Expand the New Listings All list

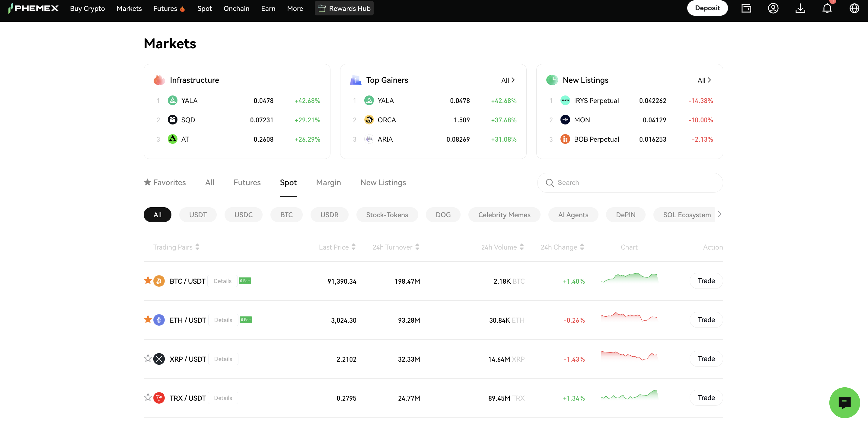pos(704,80)
